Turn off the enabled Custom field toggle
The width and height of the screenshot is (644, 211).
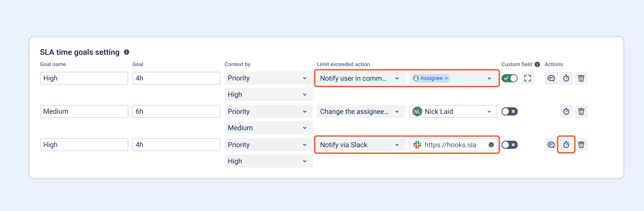(509, 78)
